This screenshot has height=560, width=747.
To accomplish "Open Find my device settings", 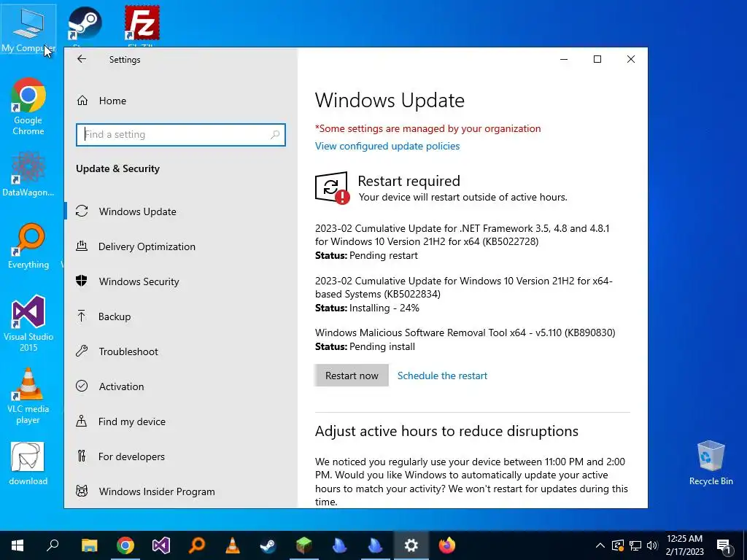I will 132,421.
